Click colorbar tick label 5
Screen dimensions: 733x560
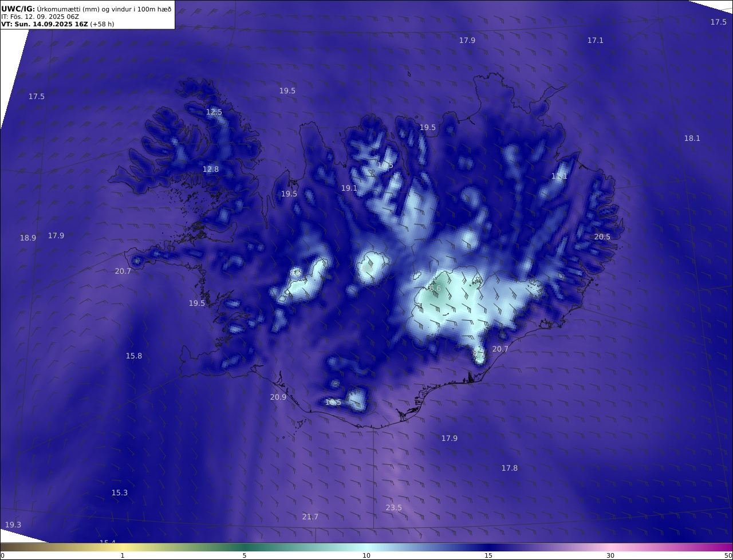pos(245,555)
